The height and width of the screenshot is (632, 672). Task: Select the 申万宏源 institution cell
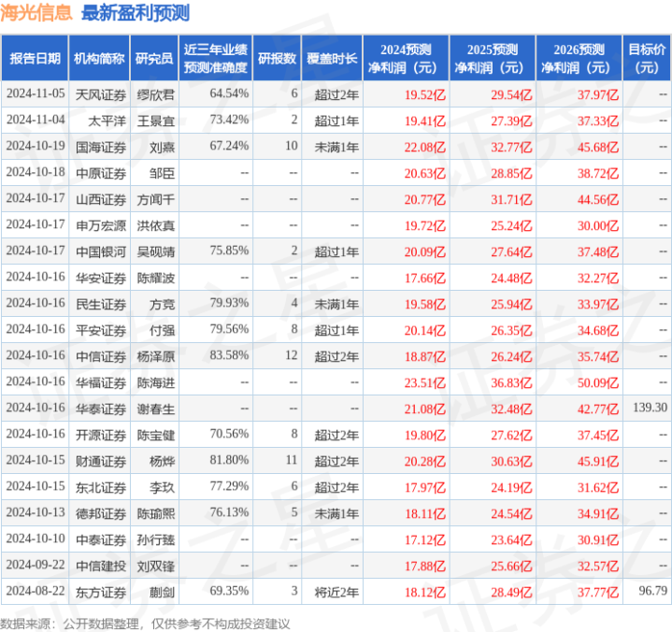101,225
